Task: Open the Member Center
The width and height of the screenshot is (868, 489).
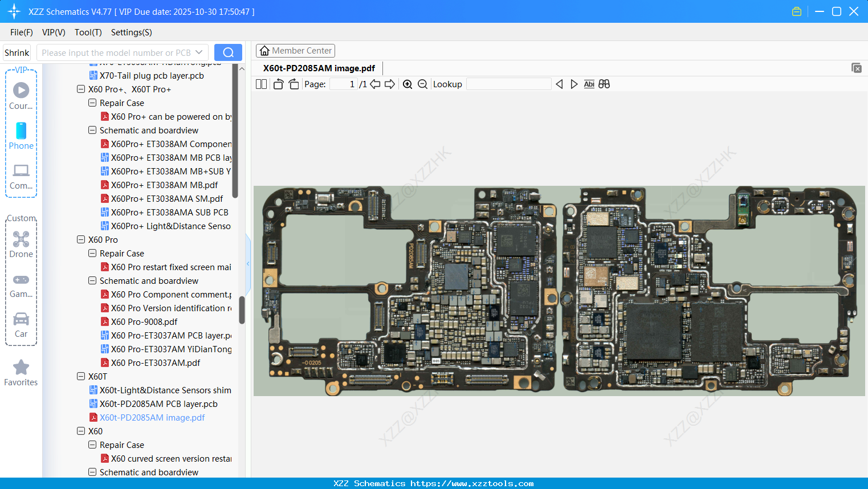Action: coord(295,50)
